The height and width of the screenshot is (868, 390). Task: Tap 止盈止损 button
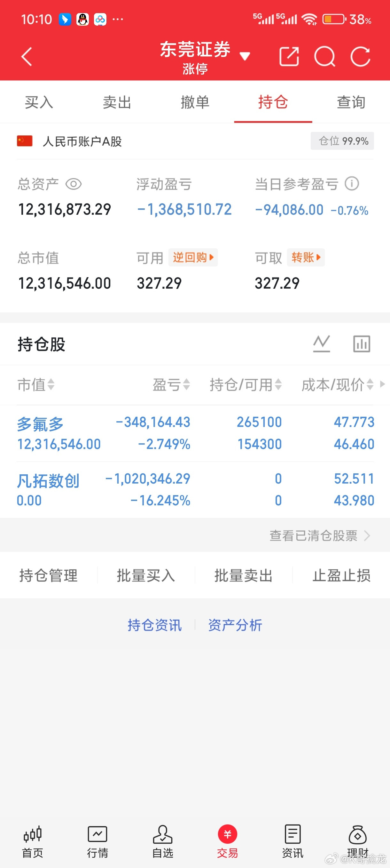pyautogui.click(x=341, y=575)
